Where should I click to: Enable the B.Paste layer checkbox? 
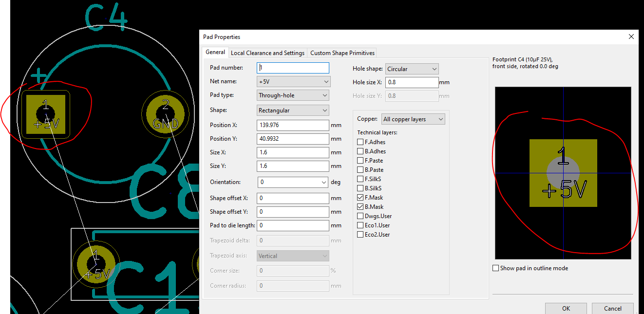tap(360, 170)
